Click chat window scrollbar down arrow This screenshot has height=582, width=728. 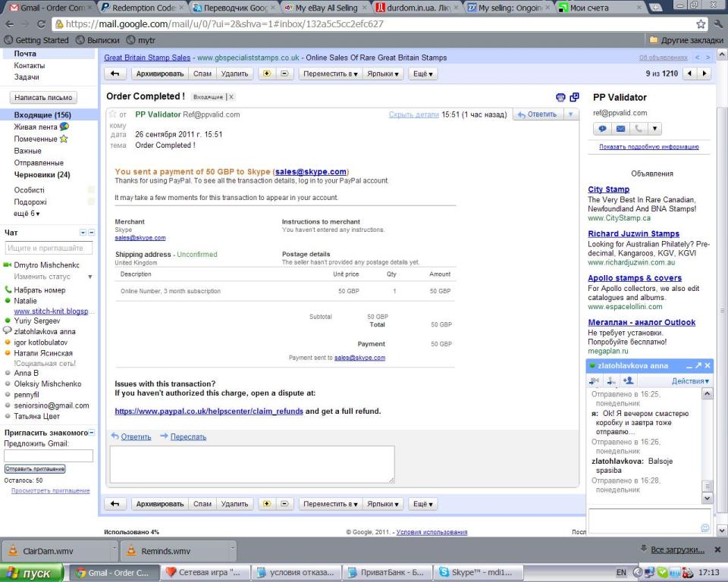click(707, 498)
